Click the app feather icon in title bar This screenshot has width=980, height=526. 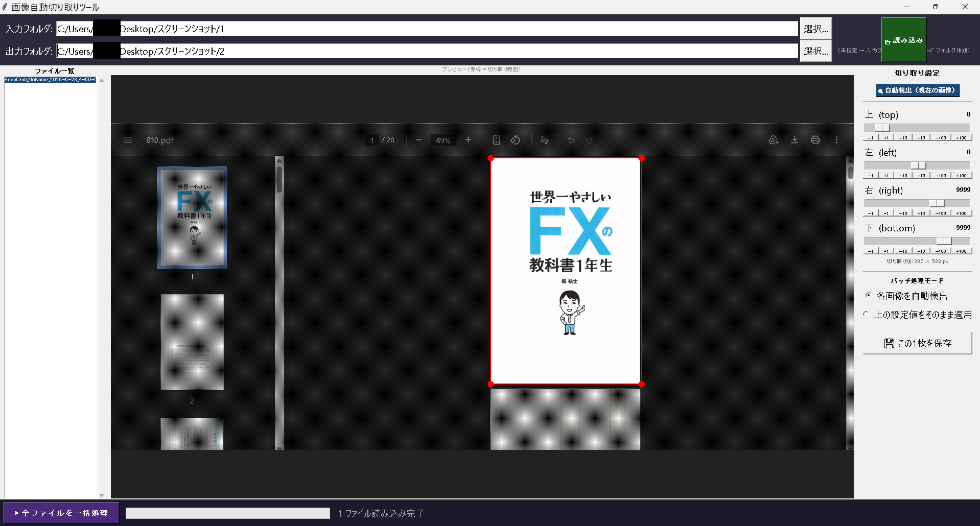[x=5, y=7]
